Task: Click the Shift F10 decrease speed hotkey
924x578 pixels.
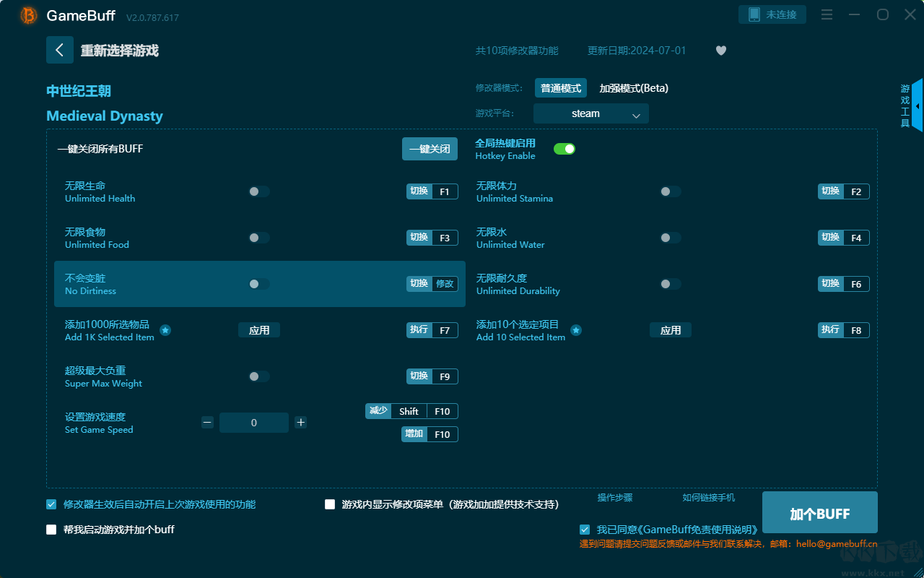Action: point(411,411)
